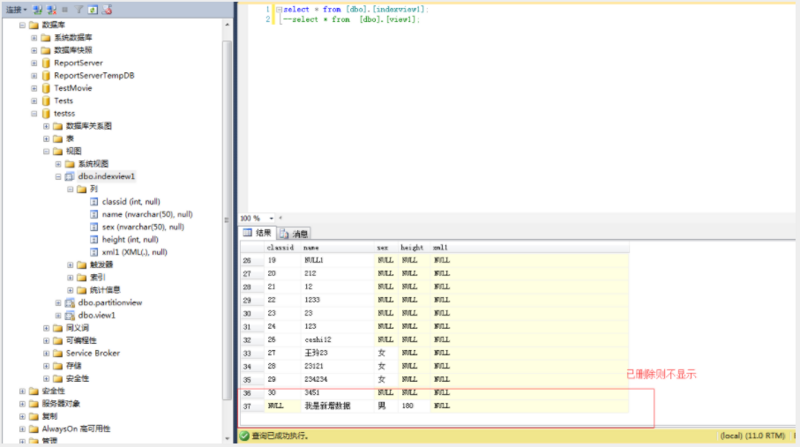Select the ReportServer database cylinder icon
This screenshot has width=800, height=447.
[x=46, y=63]
